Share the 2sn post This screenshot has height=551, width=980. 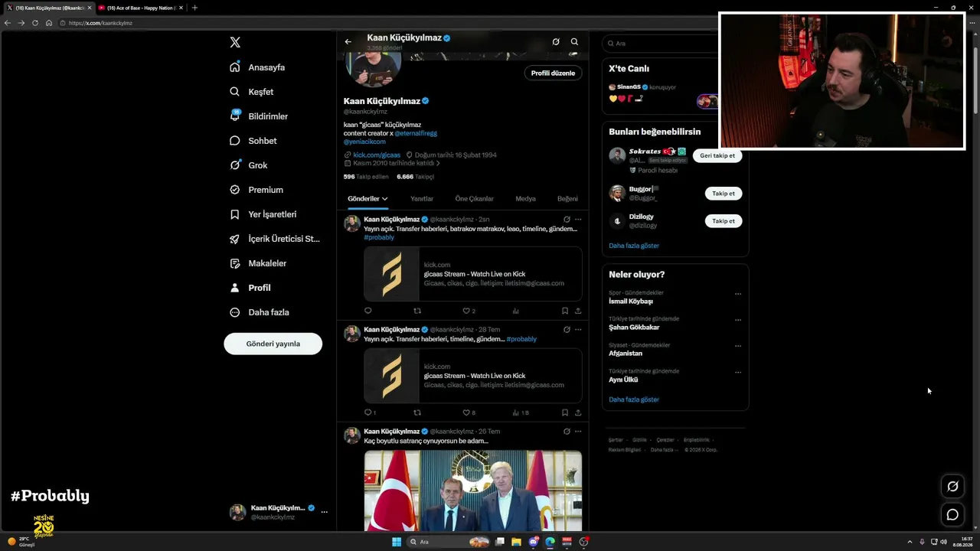coord(578,311)
